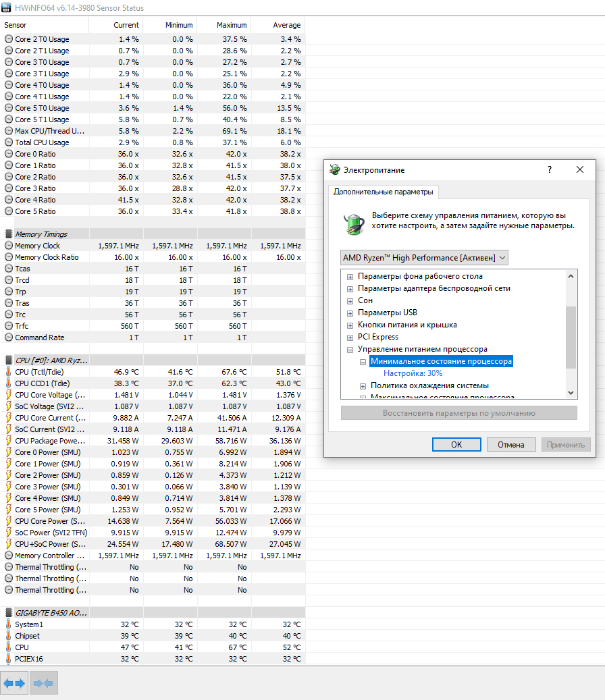
Task: Click the expand-columns arrows button in HWiNFO
Action: (14, 683)
